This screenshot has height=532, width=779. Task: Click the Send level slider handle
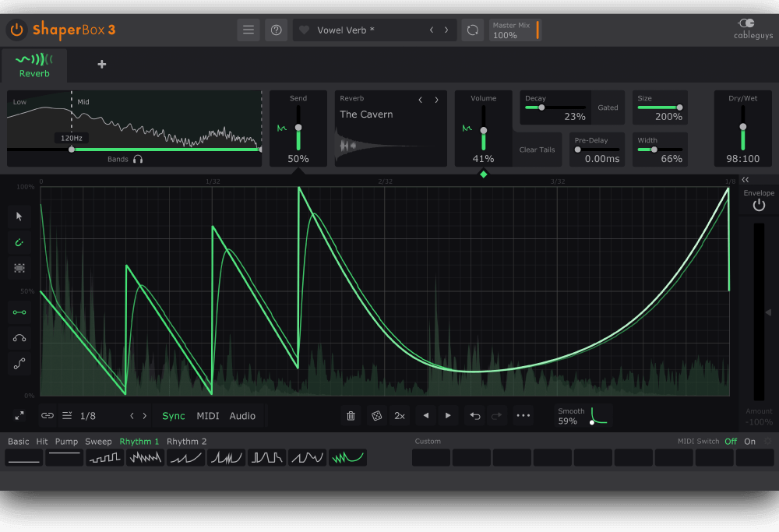pos(298,128)
